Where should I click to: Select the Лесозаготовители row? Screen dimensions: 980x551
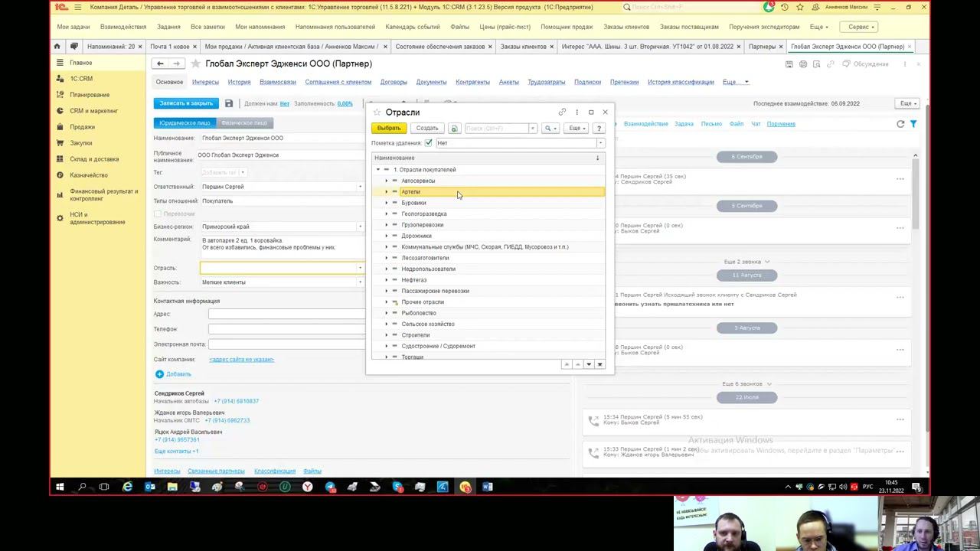coord(487,258)
